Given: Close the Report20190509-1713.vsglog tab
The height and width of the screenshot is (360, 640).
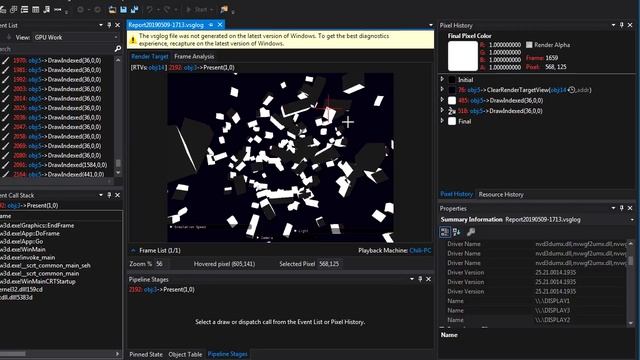Looking at the screenshot, I should pos(220,25).
